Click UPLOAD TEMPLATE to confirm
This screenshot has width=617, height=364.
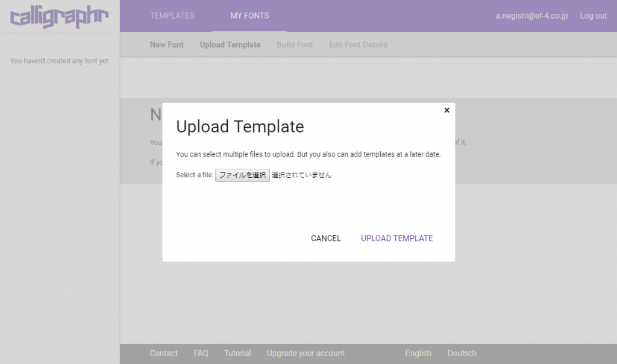[x=396, y=238]
